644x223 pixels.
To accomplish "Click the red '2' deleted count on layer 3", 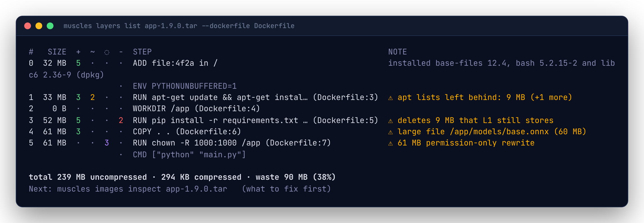I will tap(121, 120).
